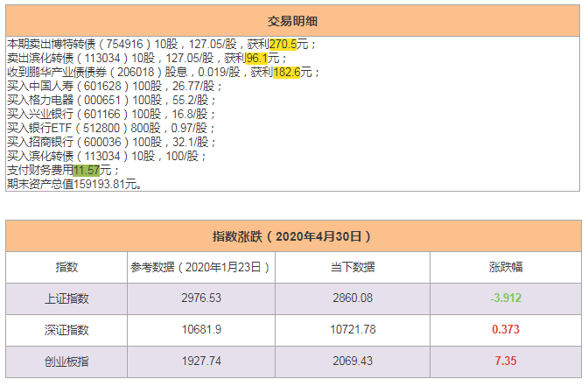Image resolution: width=588 pixels, height=386 pixels.
Task: Click the line 收到鹏华产业债债券 (206018)
Action: 164,72
